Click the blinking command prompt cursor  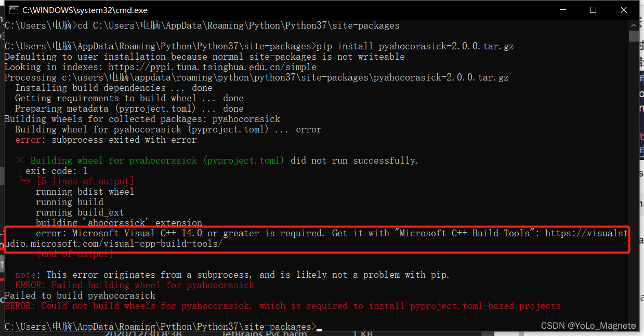pos(319,328)
